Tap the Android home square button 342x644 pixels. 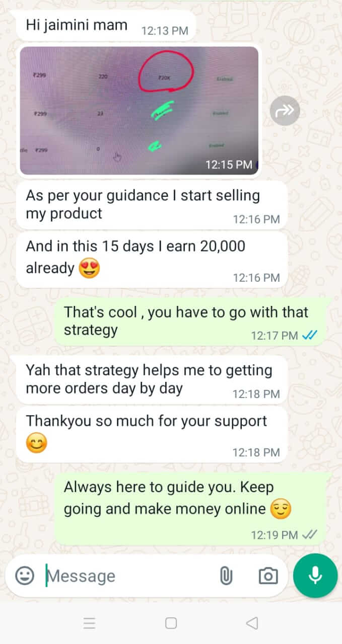(171, 623)
